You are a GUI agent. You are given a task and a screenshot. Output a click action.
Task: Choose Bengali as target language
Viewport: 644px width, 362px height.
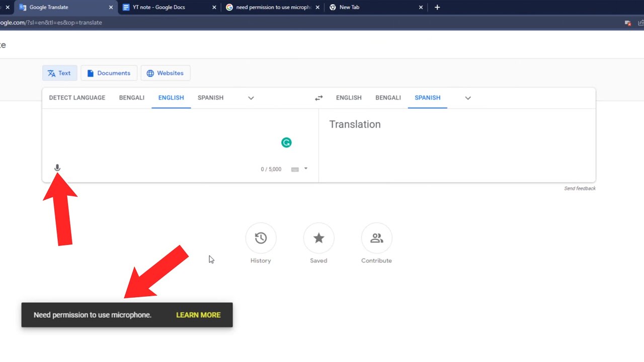click(x=388, y=98)
